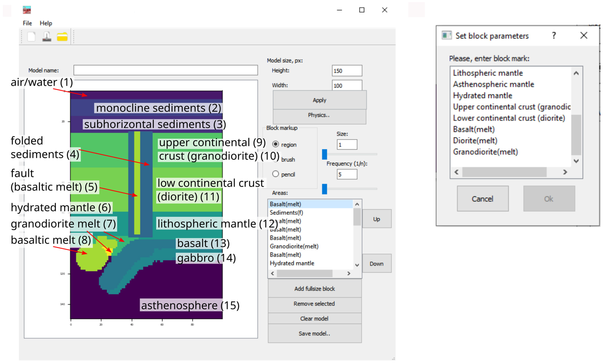Click the application logo in title bar
The height and width of the screenshot is (364, 603).
coord(27,10)
